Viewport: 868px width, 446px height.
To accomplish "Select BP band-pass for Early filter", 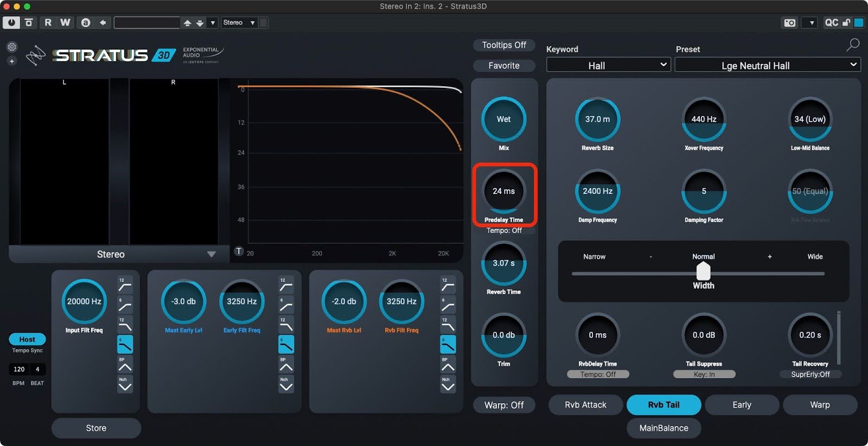I will [286, 364].
